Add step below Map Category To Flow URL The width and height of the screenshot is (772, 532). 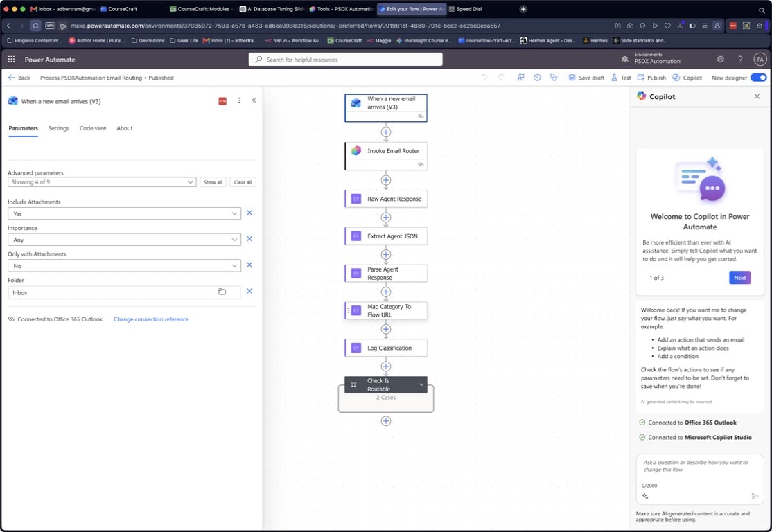coord(386,329)
